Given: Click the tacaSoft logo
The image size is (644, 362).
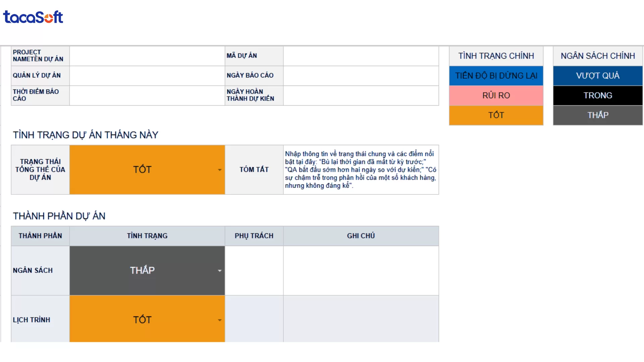Looking at the screenshot, I should click(33, 17).
